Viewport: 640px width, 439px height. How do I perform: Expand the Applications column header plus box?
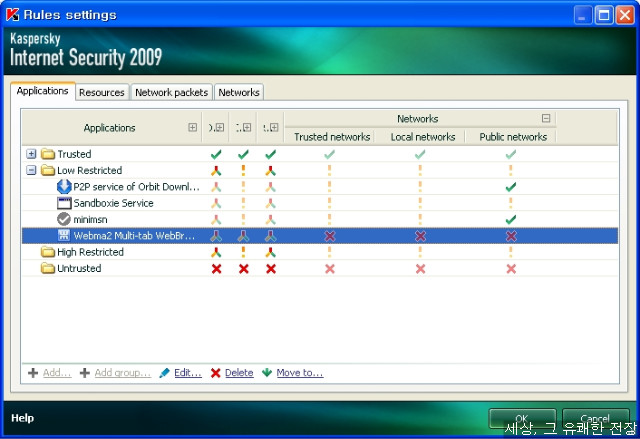192,127
